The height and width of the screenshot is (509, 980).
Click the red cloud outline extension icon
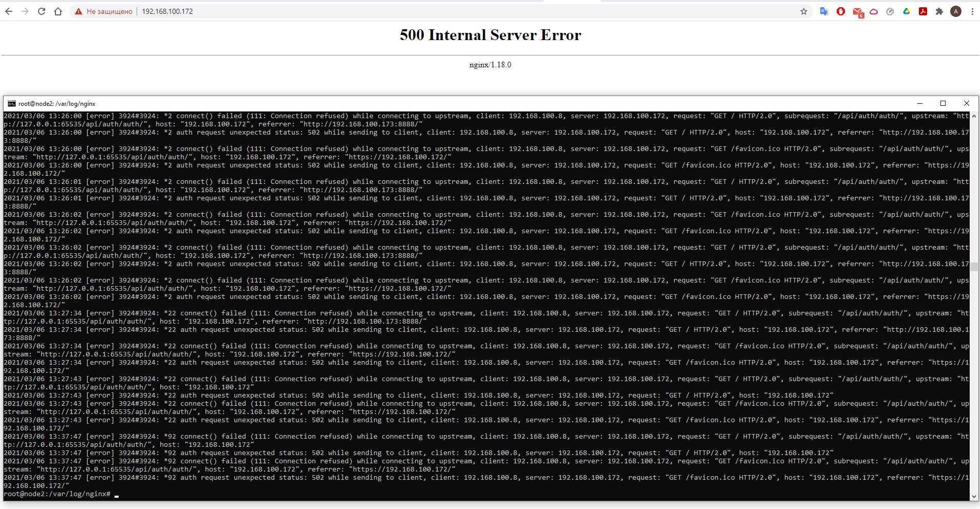click(x=874, y=11)
